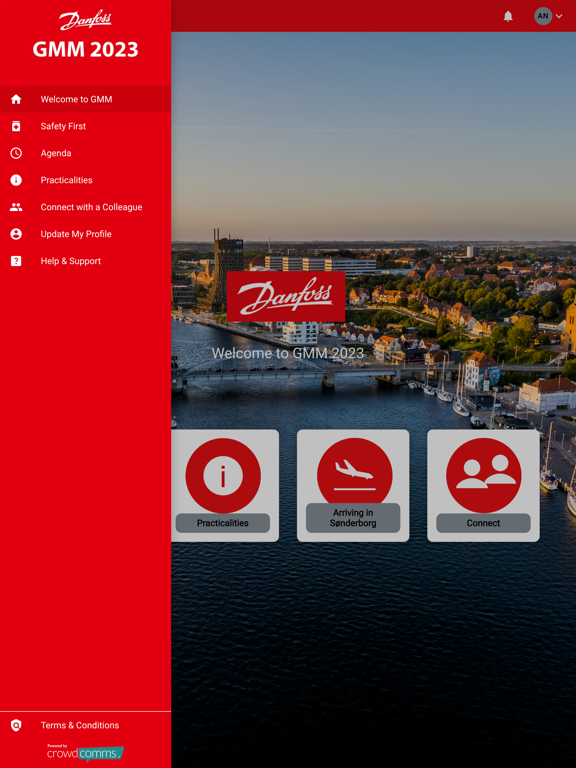Click the CrowdComms powered-by logo
This screenshot has height=768, width=576.
(x=85, y=753)
